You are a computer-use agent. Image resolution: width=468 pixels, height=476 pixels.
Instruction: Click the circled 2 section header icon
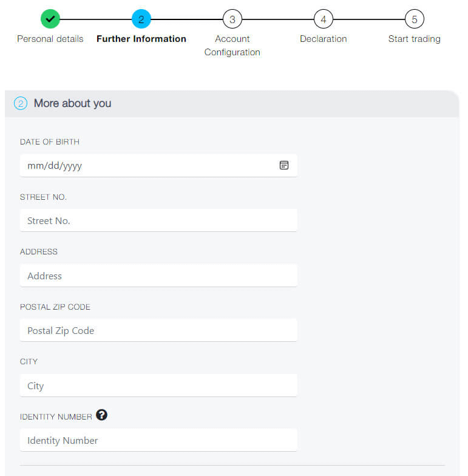coord(21,103)
